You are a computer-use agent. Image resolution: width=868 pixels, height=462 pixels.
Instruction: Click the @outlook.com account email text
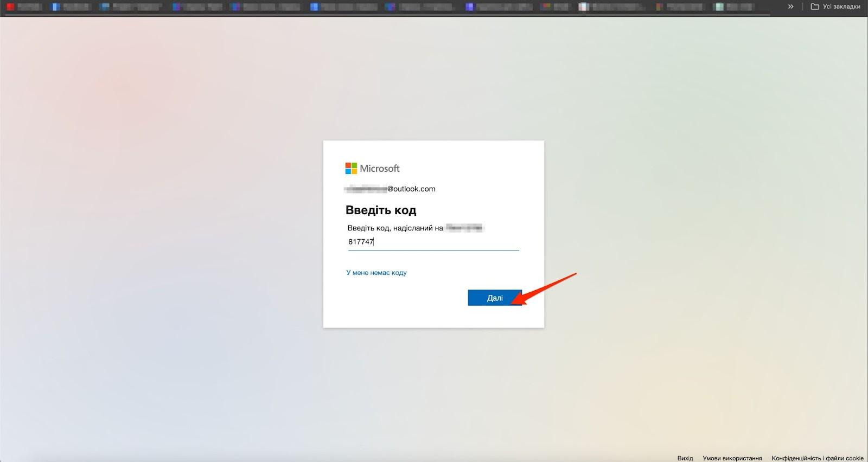point(390,189)
